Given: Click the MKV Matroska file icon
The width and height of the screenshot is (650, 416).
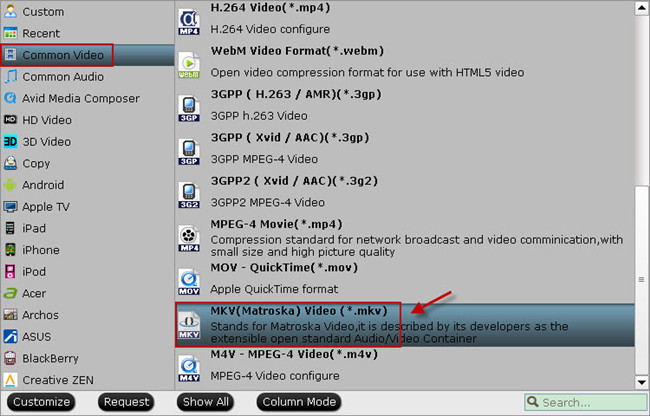Looking at the screenshot, I should [189, 326].
